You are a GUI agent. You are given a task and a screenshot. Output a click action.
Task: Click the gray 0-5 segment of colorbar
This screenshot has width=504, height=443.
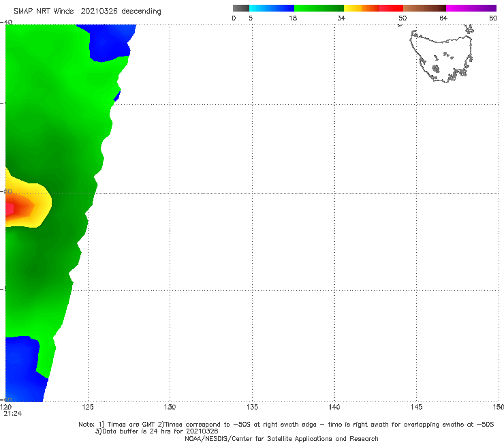pyautogui.click(x=241, y=8)
